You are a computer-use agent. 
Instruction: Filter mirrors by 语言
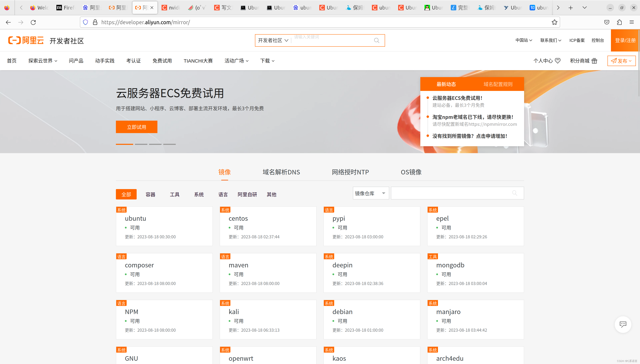223,194
